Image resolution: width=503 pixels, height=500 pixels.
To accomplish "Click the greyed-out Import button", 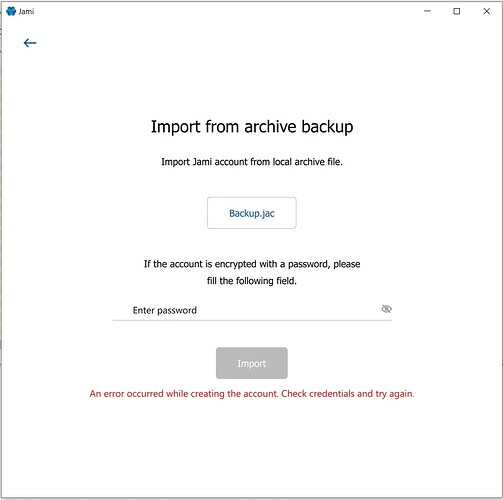I will 252,363.
